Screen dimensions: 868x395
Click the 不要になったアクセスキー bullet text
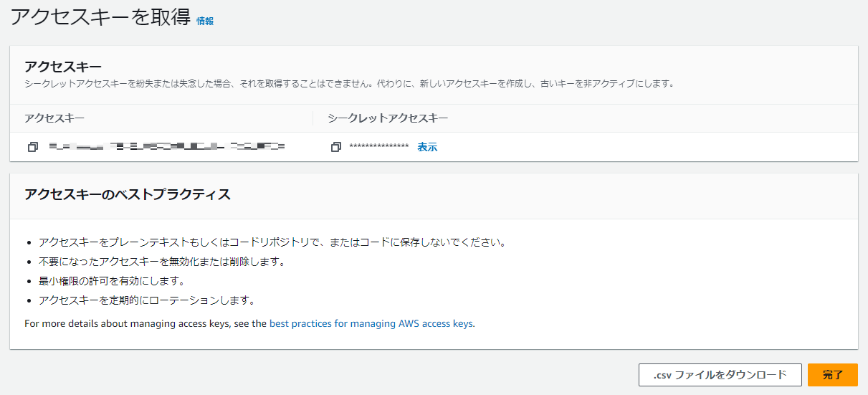click(x=162, y=262)
